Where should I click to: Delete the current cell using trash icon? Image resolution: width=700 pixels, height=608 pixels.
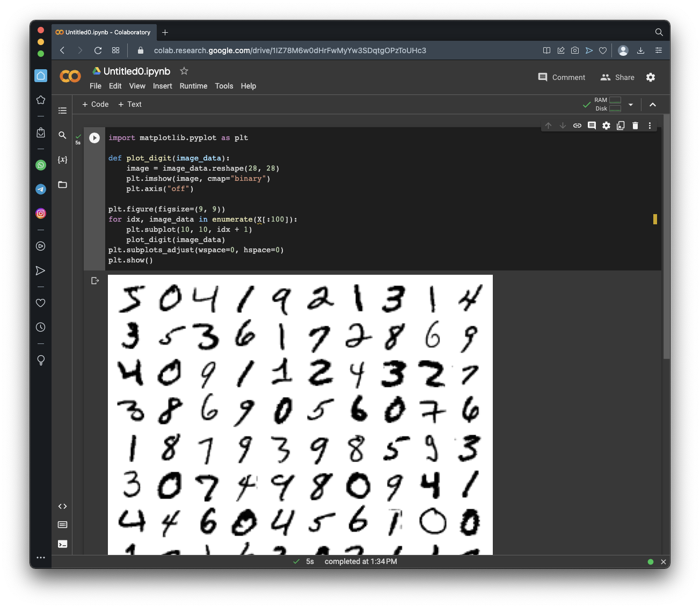pyautogui.click(x=635, y=126)
